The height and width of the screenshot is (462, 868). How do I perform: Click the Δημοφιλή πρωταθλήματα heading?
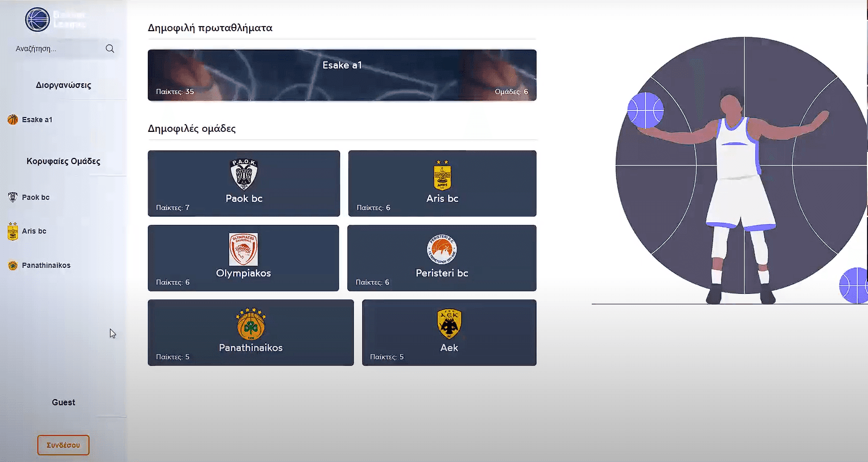point(210,28)
